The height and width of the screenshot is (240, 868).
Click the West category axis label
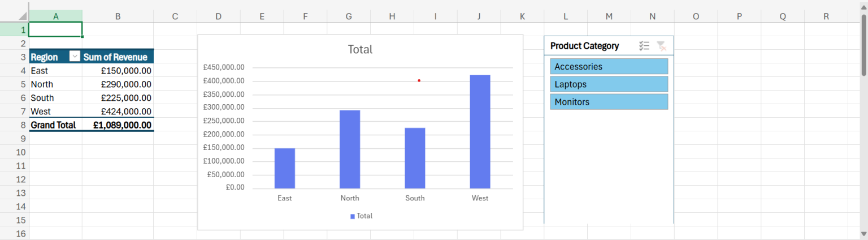click(480, 198)
